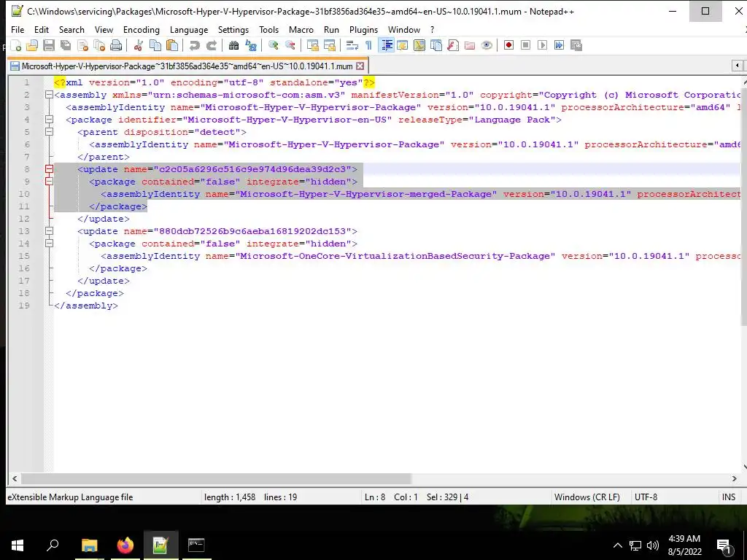Viewport: 747px width, 560px height.
Task: Open the Encoding menu
Action: point(142,29)
